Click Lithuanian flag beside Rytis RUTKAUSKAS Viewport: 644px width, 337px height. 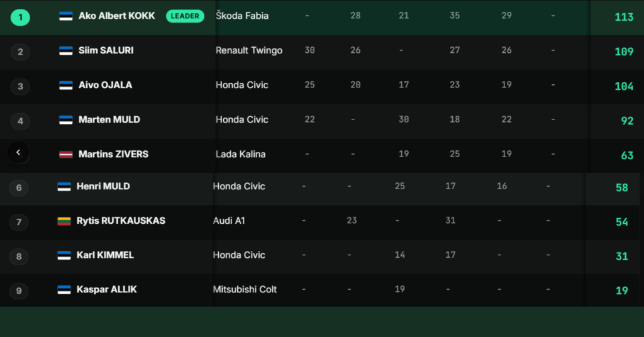(64, 221)
